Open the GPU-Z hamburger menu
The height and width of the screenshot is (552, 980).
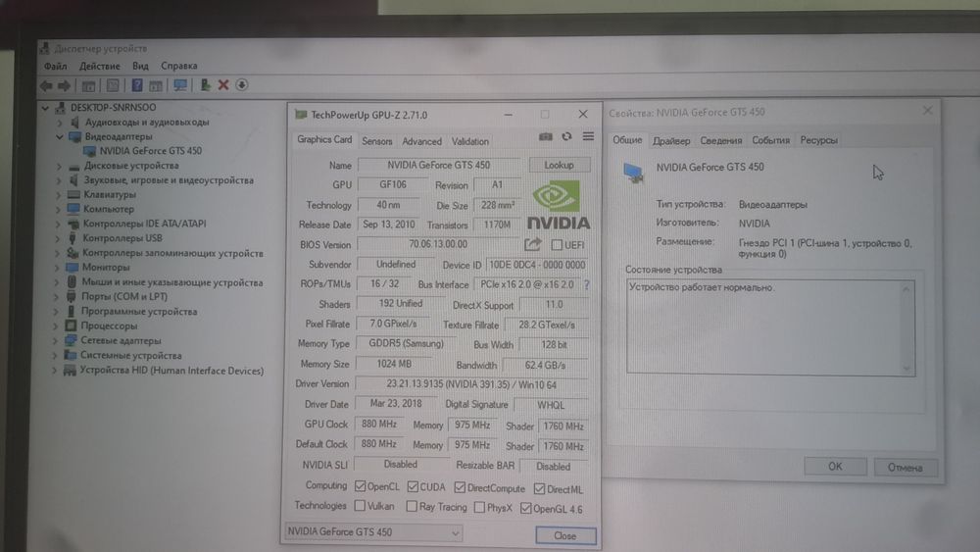[x=588, y=136]
